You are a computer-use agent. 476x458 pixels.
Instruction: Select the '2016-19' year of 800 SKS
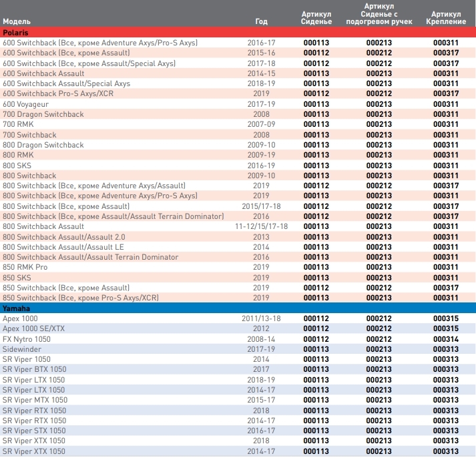(x=261, y=166)
